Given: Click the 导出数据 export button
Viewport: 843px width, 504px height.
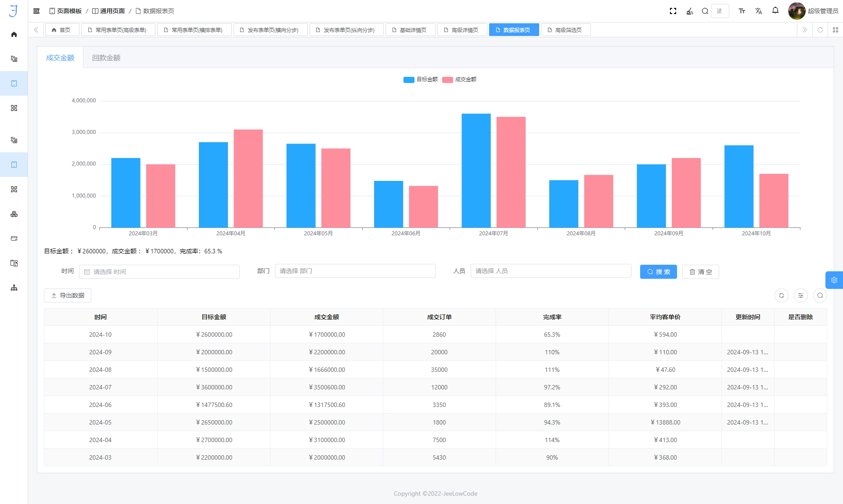Looking at the screenshot, I should [x=68, y=295].
